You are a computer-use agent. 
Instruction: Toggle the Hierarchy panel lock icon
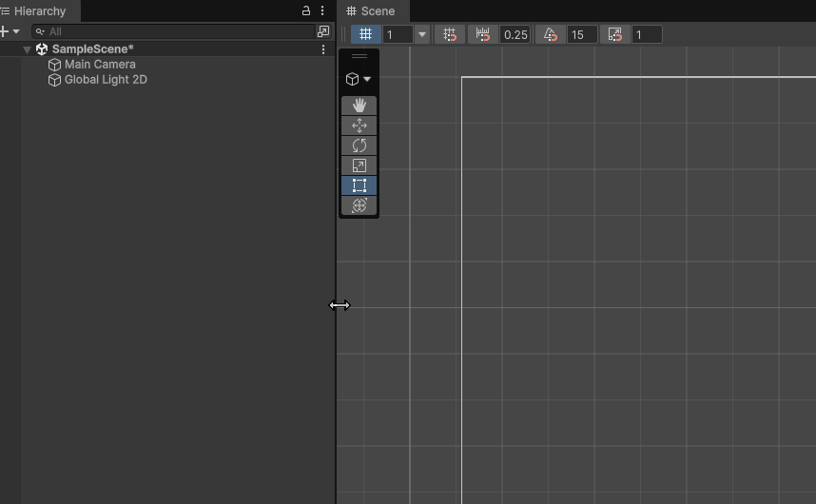(306, 10)
